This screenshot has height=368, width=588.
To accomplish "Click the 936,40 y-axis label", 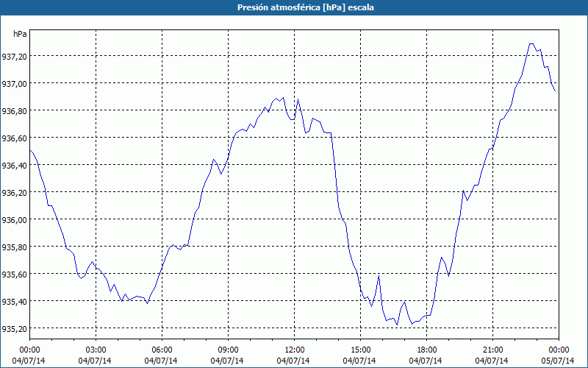I will (x=14, y=165).
